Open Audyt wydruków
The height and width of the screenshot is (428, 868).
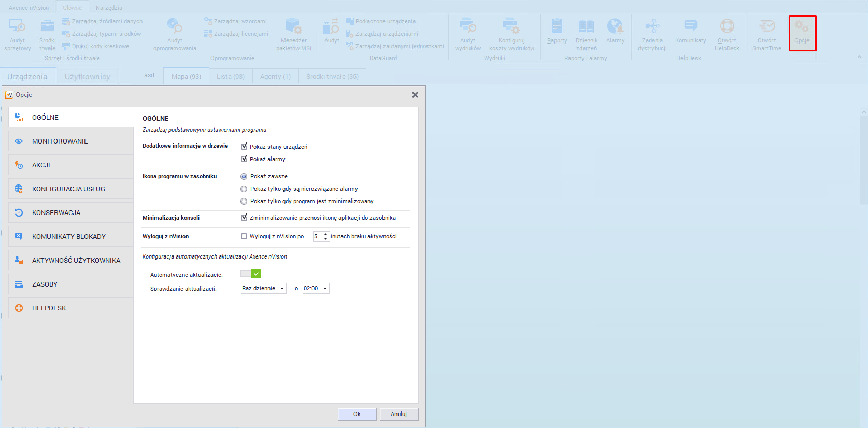[x=468, y=35]
